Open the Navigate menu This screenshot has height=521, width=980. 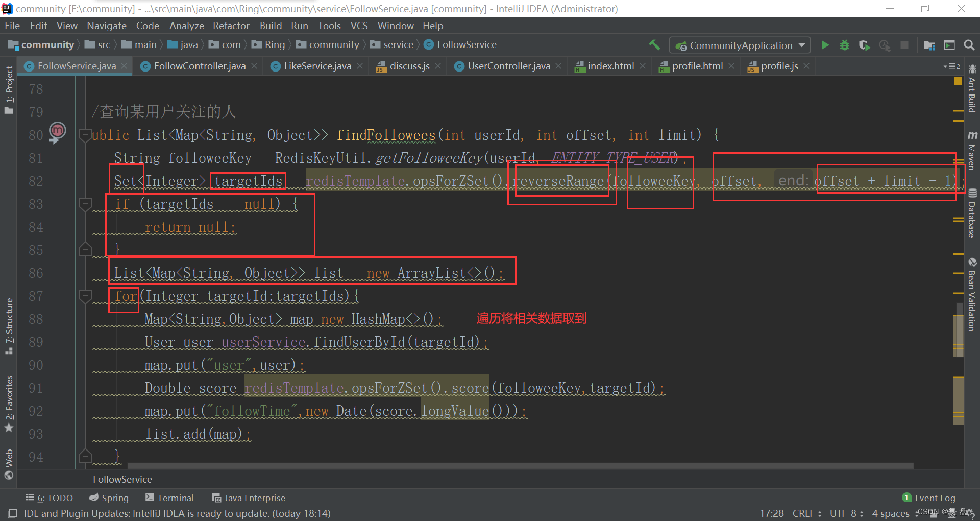[106, 26]
